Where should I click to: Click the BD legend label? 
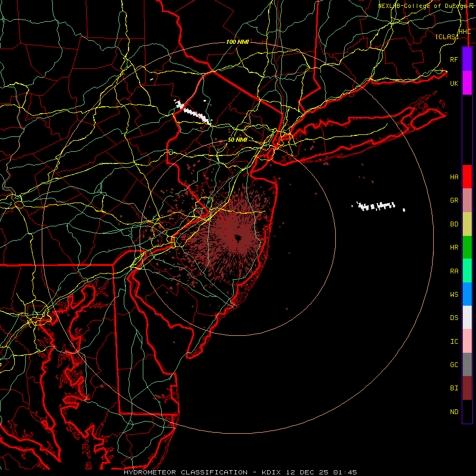tap(454, 224)
